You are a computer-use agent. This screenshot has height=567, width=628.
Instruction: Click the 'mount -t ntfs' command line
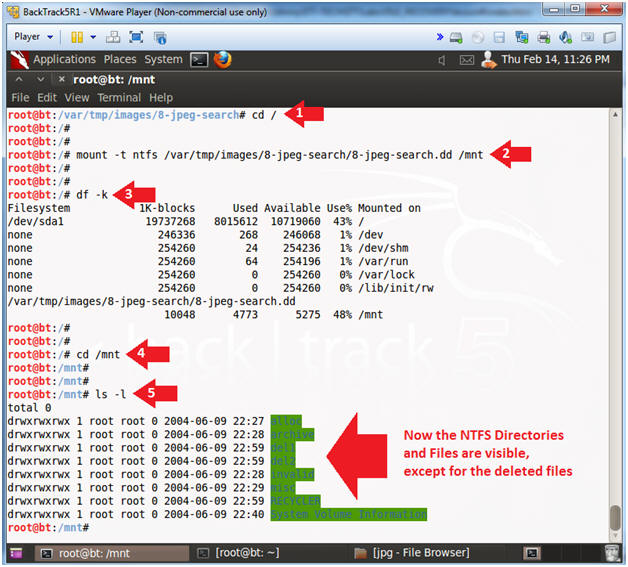pos(280,155)
